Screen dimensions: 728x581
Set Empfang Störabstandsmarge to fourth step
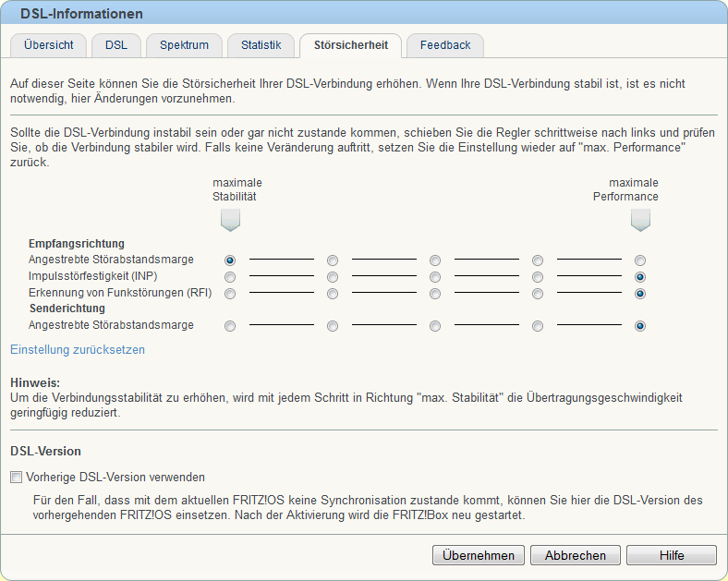[x=538, y=260]
